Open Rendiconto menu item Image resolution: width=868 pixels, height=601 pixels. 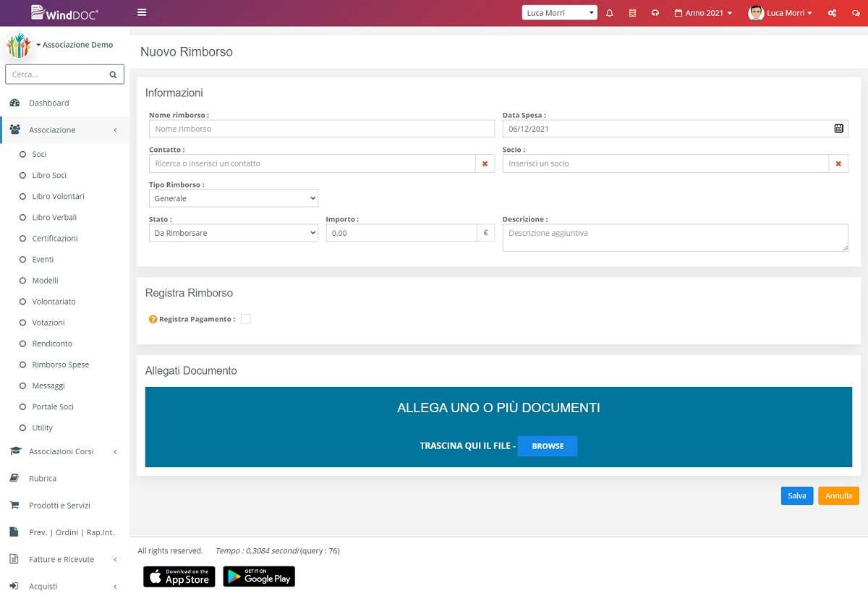(x=52, y=344)
